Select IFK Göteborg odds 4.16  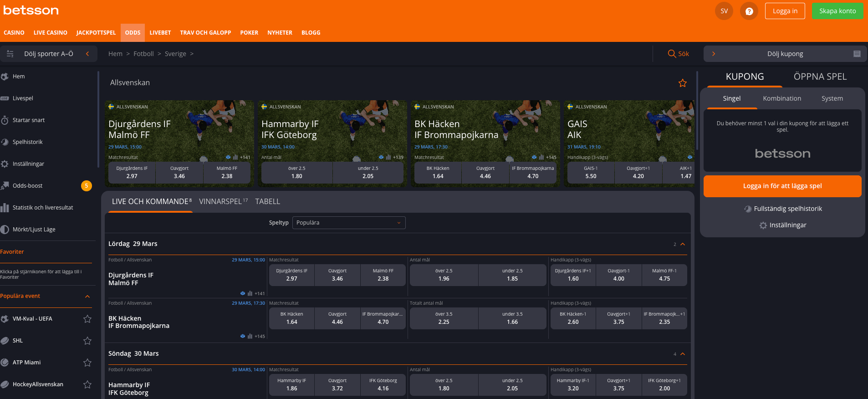(383, 385)
